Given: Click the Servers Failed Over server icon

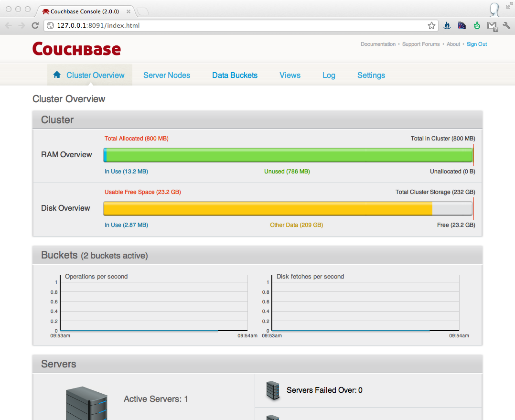Looking at the screenshot, I should pyautogui.click(x=273, y=390).
